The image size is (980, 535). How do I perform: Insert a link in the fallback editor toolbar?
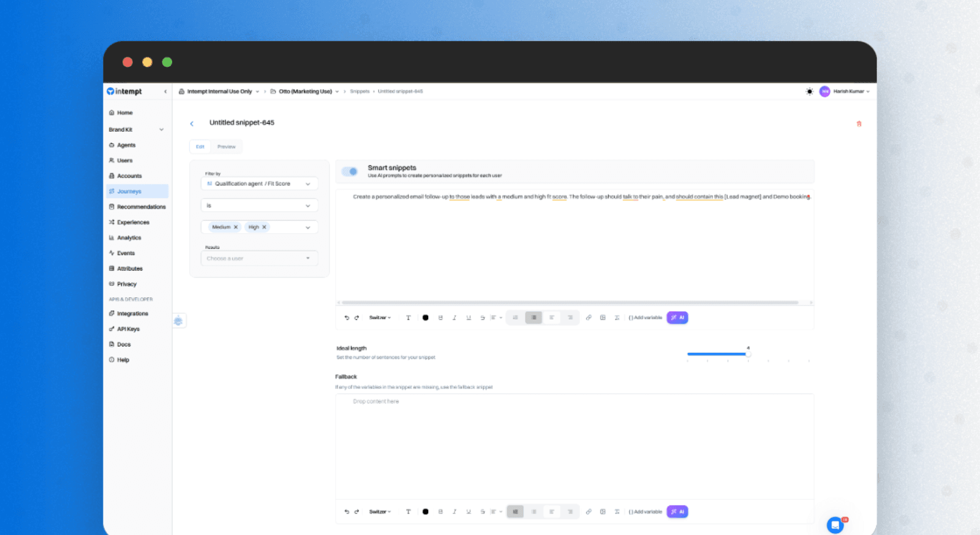click(x=589, y=512)
